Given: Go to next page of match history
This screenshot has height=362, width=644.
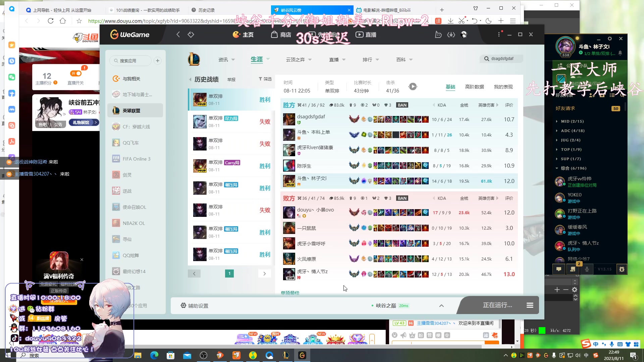Looking at the screenshot, I should 264,274.
